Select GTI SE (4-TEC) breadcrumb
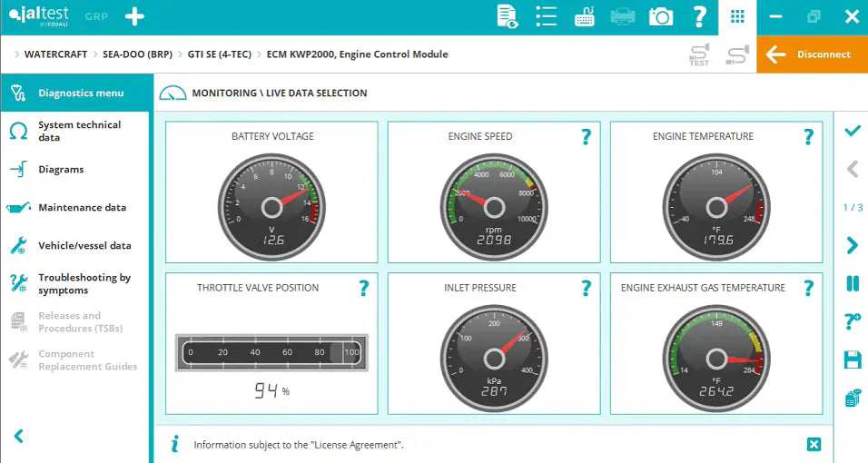The width and height of the screenshot is (868, 463). (x=219, y=54)
